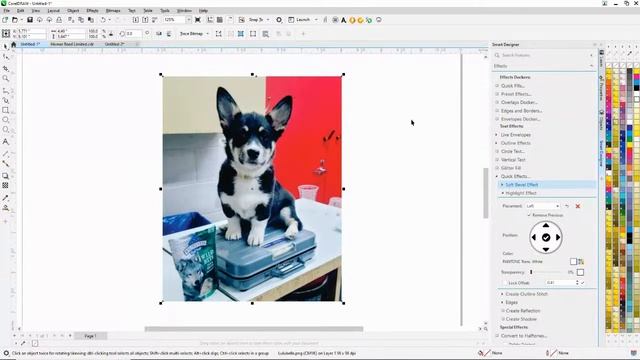
Task: Open the Window menu
Action: click(184, 11)
